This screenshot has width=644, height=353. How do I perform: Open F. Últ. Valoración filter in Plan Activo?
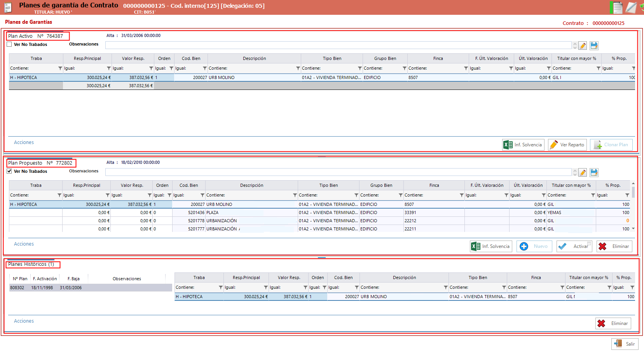(x=511, y=68)
